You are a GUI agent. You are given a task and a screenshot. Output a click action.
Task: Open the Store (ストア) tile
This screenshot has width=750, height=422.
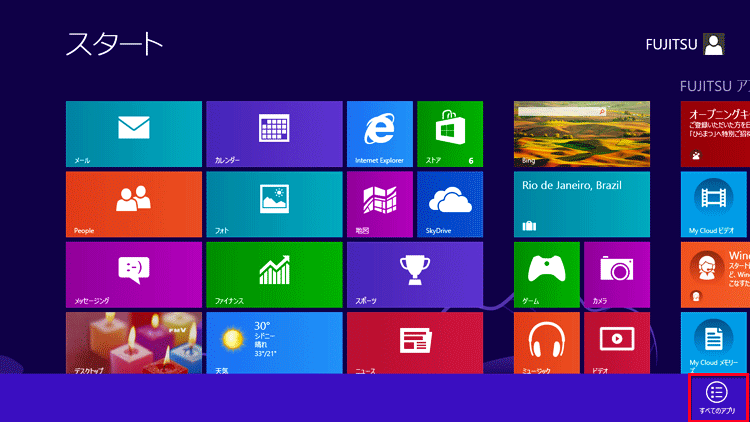[450, 134]
